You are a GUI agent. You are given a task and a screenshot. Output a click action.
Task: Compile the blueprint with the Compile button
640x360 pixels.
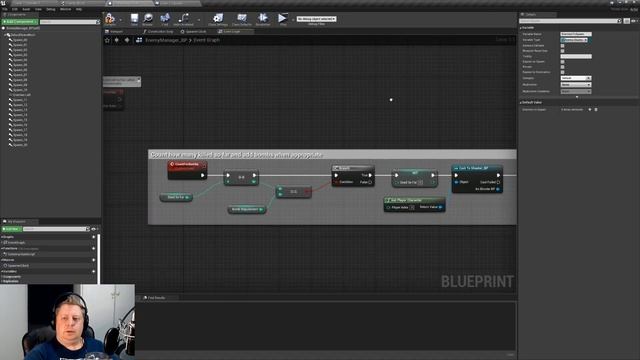pos(109,19)
